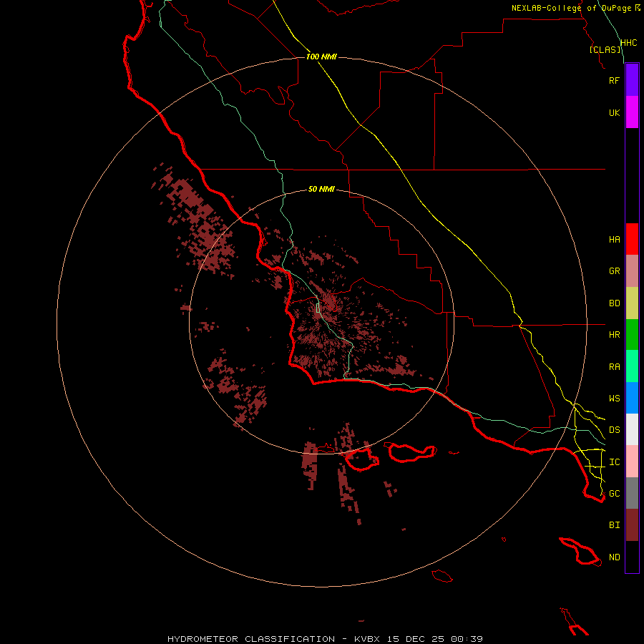This screenshot has height=644, width=644.
Task: Click the RA legend color swatch
Action: [x=632, y=366]
